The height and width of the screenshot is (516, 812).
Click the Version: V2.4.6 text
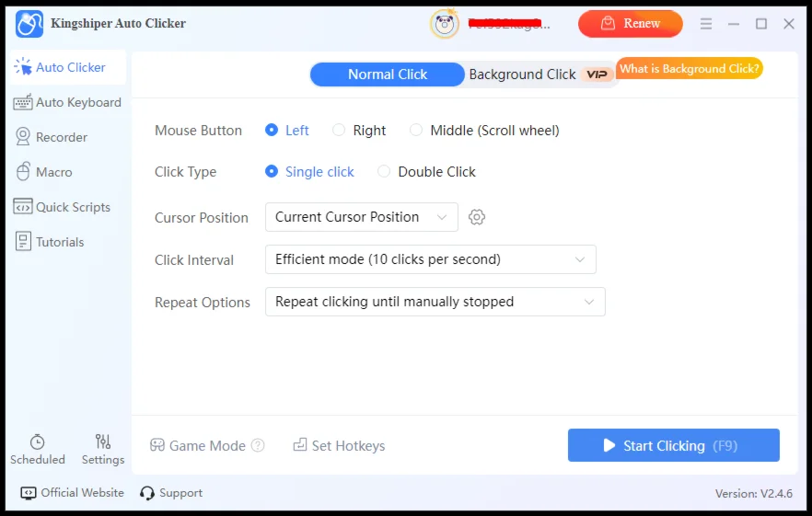pyautogui.click(x=753, y=493)
